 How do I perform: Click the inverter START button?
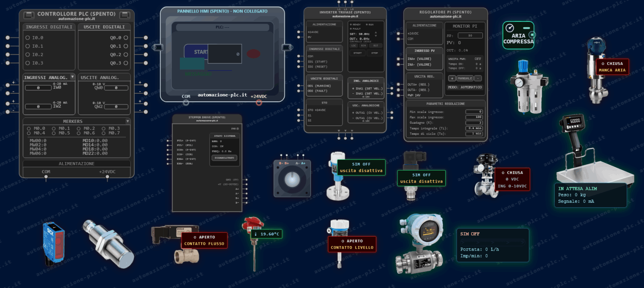[357, 53]
